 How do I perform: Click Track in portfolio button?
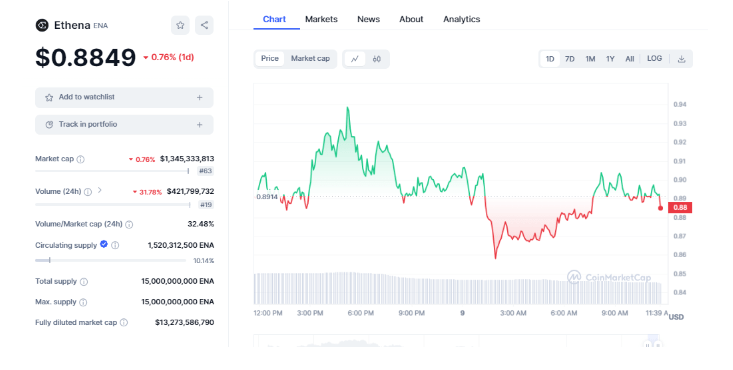(x=124, y=125)
